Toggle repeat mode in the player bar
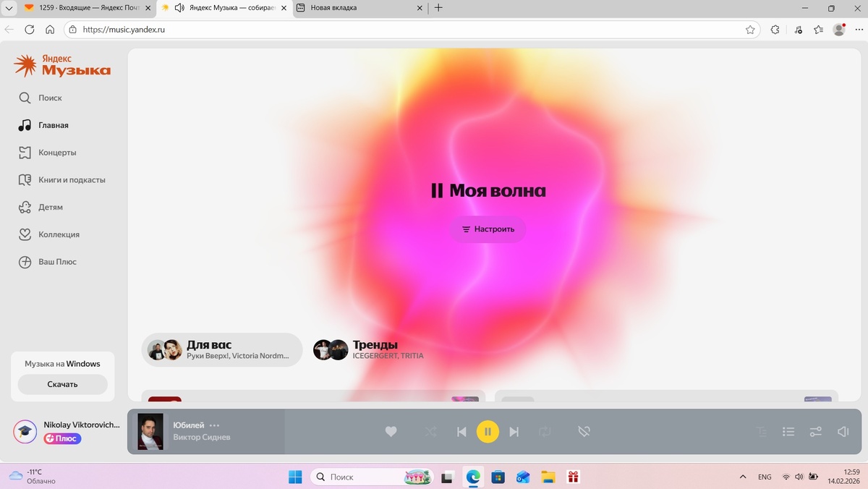868x489 pixels. [545, 432]
